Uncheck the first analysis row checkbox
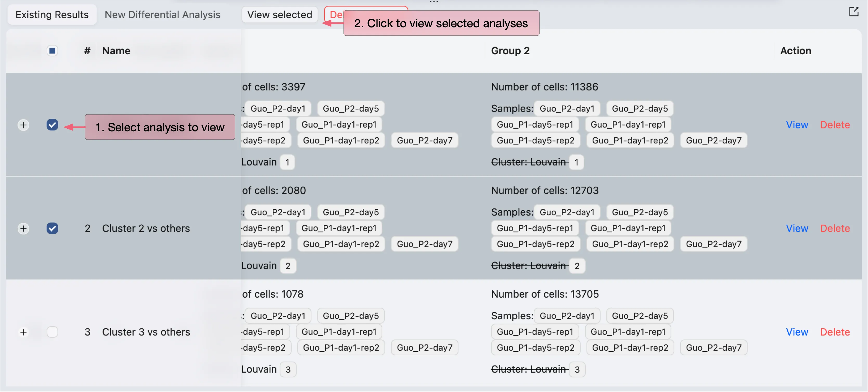This screenshot has height=392, width=868. [52, 125]
